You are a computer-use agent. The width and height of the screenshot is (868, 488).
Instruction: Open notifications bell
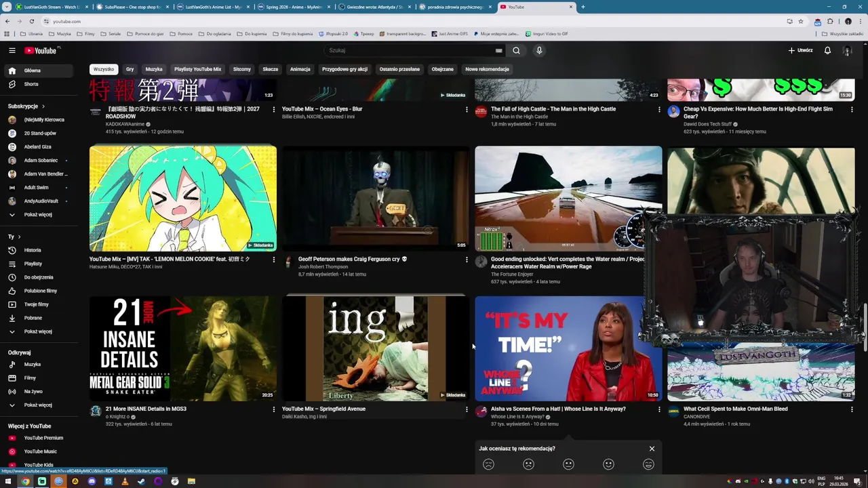tap(827, 50)
